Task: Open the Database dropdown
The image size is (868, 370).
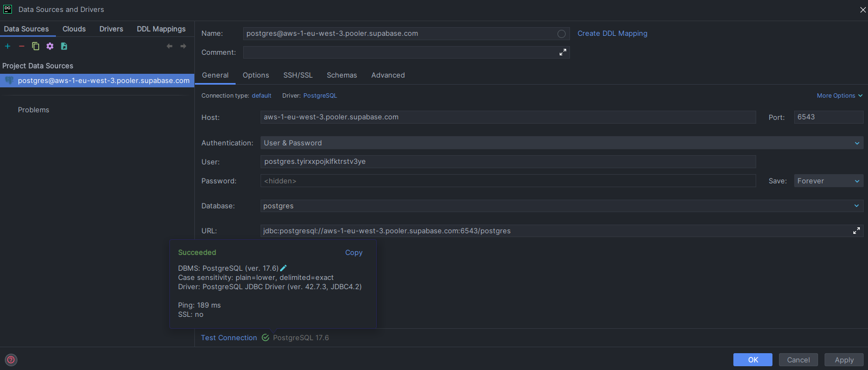Action: point(562,206)
